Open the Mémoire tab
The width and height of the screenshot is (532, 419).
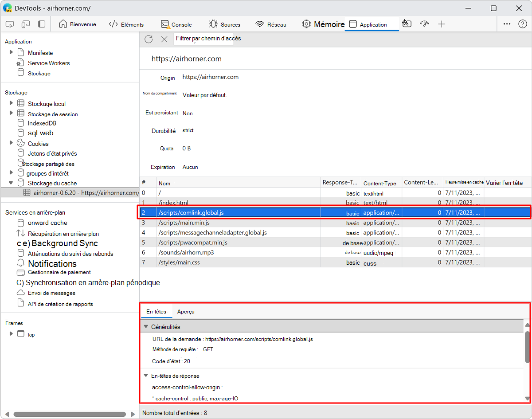(x=323, y=24)
